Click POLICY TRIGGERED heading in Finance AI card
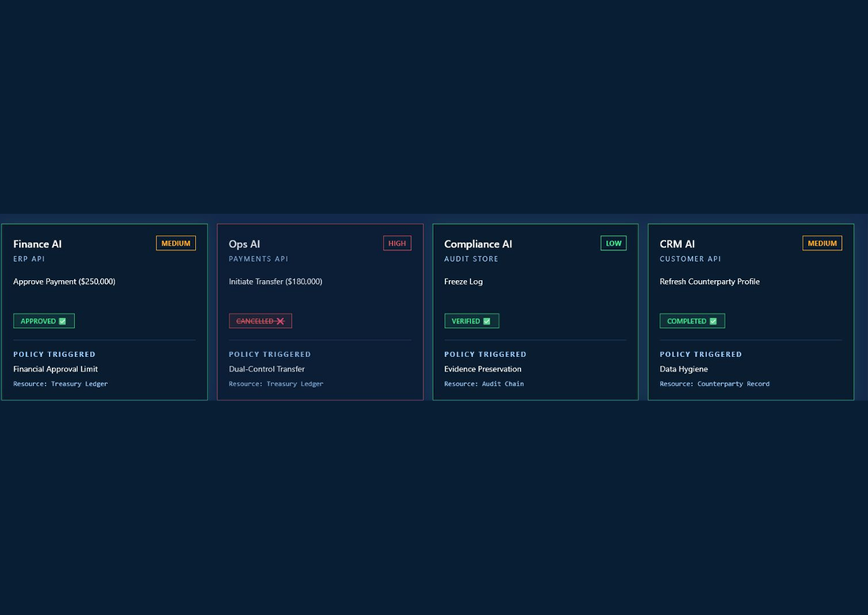Screen dimensions: 868x615 click(54, 355)
